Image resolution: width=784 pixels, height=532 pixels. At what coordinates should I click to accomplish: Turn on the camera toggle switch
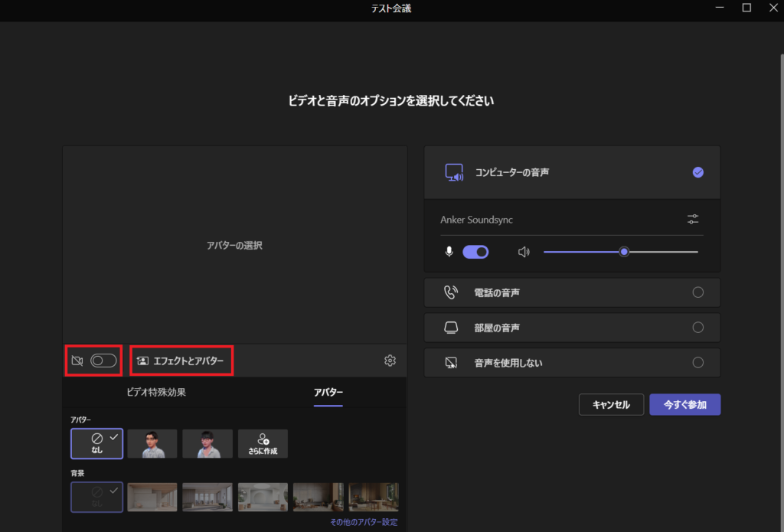click(x=103, y=361)
